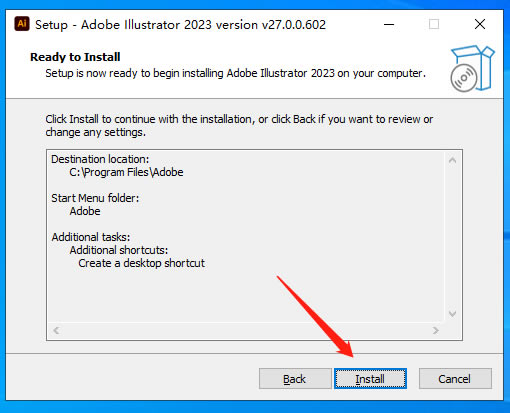Image resolution: width=510 pixels, height=413 pixels.
Task: Click the Adobe Illustrator Ai icon in title bar
Action: pos(22,24)
